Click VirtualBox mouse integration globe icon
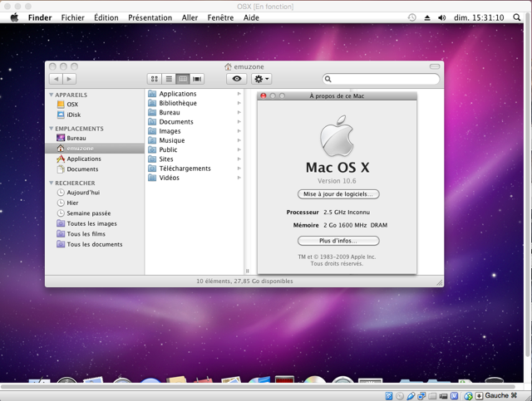Viewport: 532px width, 401px height. [x=468, y=396]
